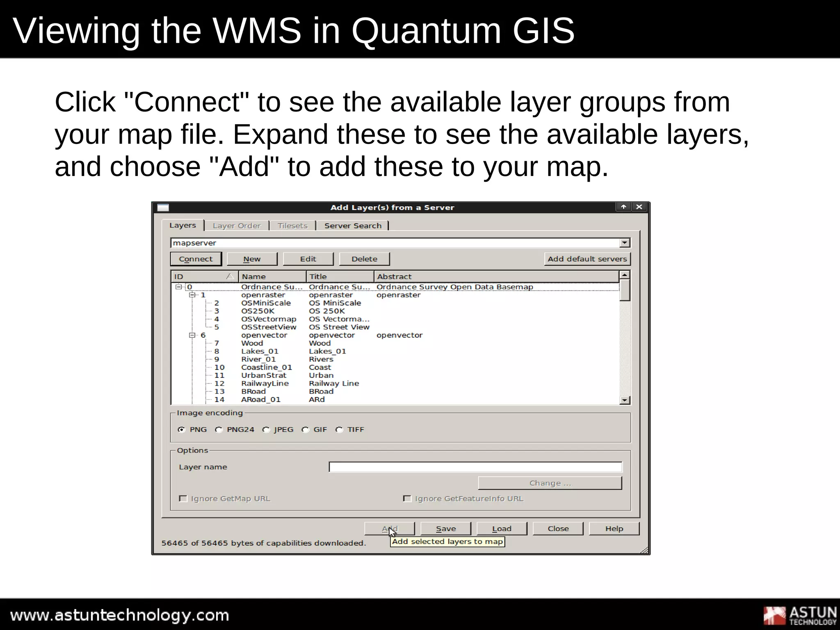This screenshot has height=630, width=840.
Task: Click the Help button
Action: [x=614, y=529]
